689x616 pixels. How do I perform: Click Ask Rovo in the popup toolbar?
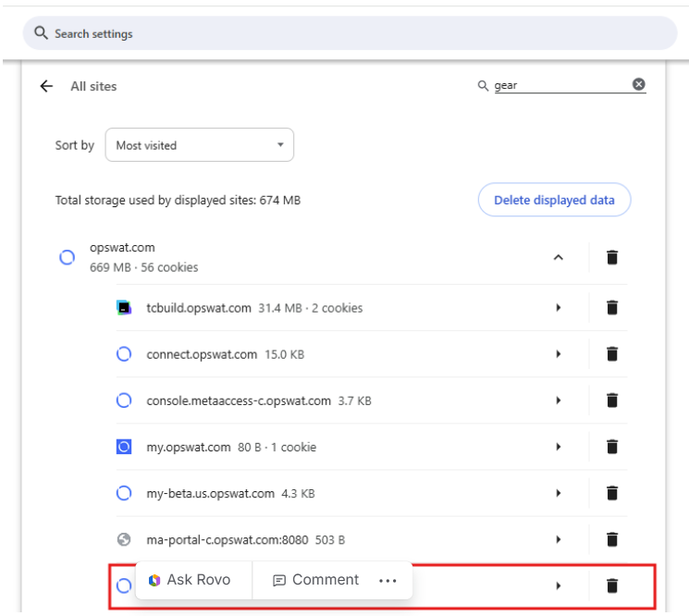click(190, 580)
